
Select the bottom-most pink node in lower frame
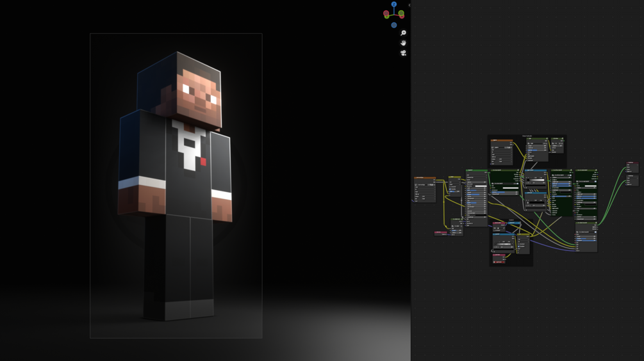tap(499, 259)
